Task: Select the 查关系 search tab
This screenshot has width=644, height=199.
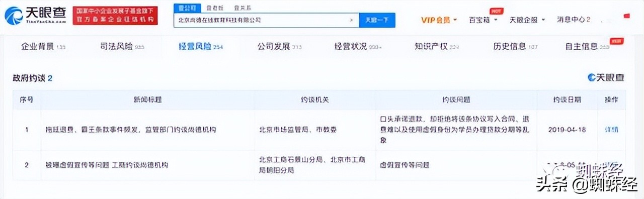Action: (x=243, y=8)
